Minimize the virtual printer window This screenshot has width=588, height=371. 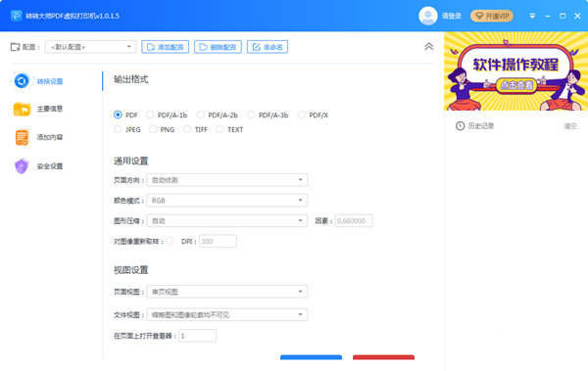point(548,16)
